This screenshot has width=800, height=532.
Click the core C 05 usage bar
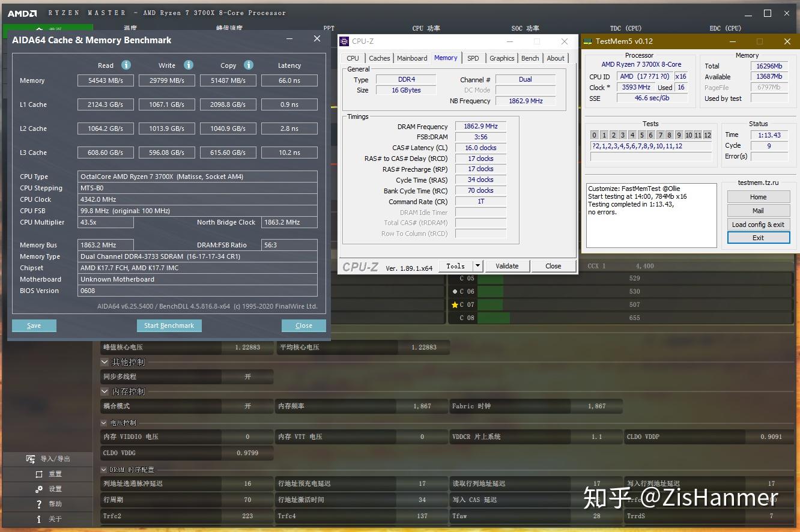pyautogui.click(x=635, y=278)
